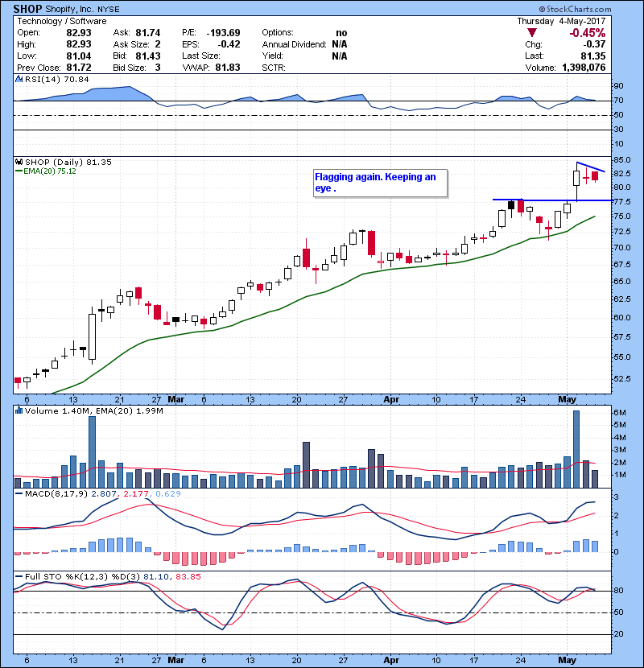
Task: Click the MACD(8,17,9) indicator label
Action: [x=56, y=494]
